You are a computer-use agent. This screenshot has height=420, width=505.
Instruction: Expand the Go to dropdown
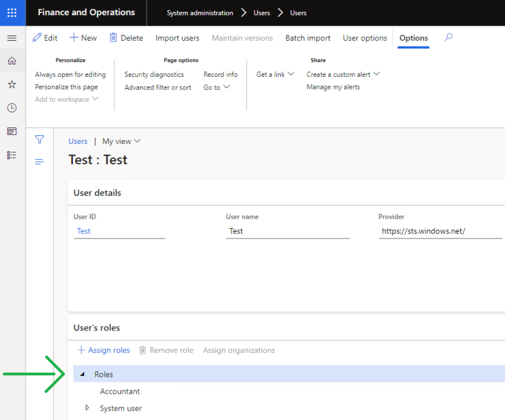point(216,87)
